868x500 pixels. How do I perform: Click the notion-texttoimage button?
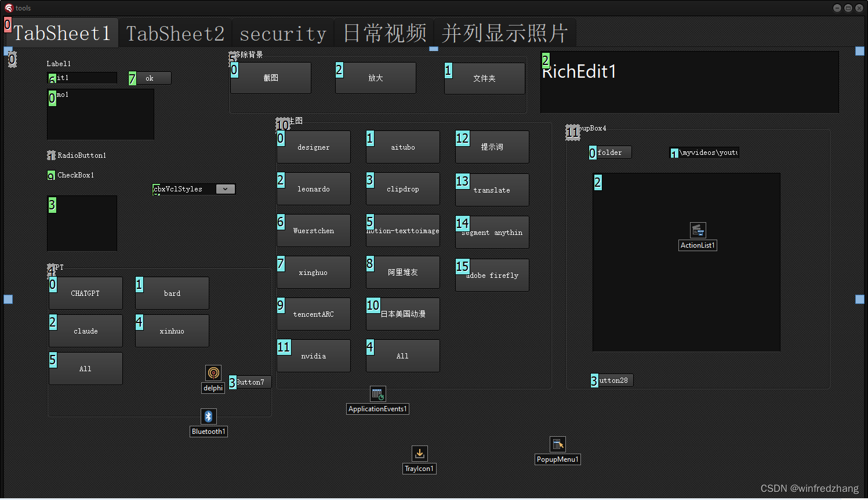pos(403,231)
